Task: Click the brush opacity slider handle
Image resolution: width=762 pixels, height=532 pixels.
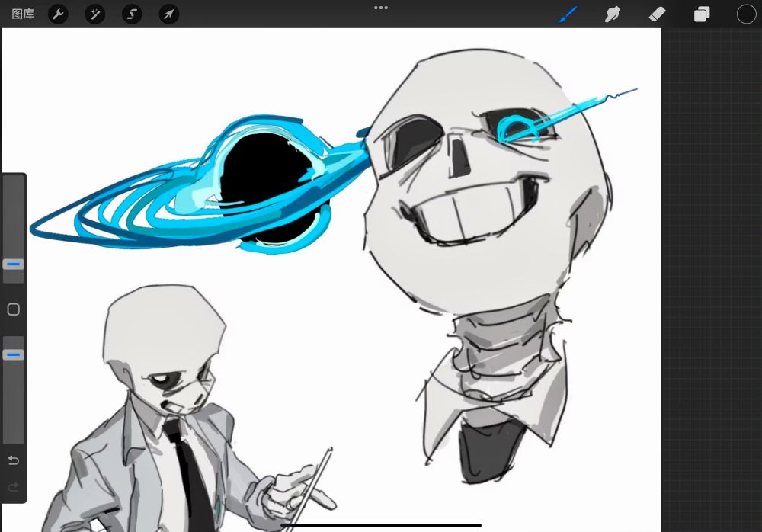Action: pos(14,355)
